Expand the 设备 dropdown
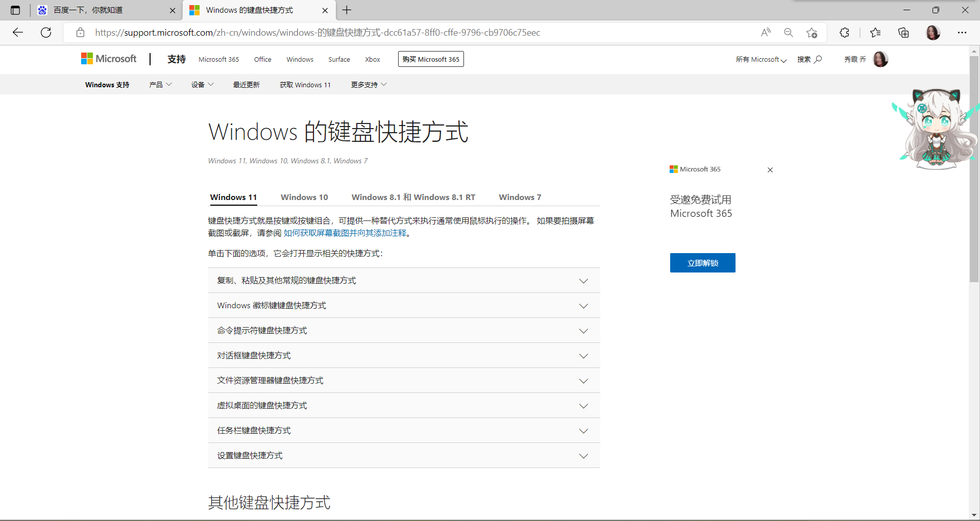This screenshot has height=521, width=980. 202,85
